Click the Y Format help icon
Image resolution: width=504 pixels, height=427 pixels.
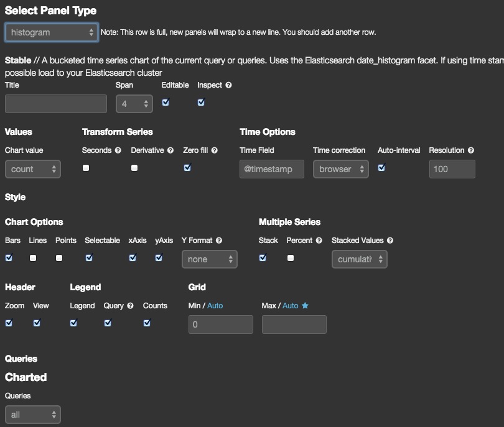[x=218, y=241]
